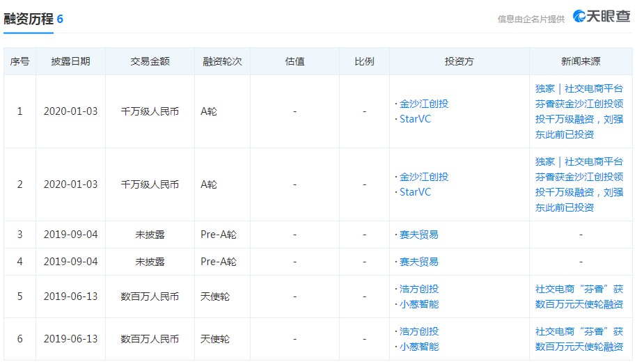This screenshot has width=637, height=364.
Task: Click 数百万人民币 amount in row 5
Action: point(150,296)
